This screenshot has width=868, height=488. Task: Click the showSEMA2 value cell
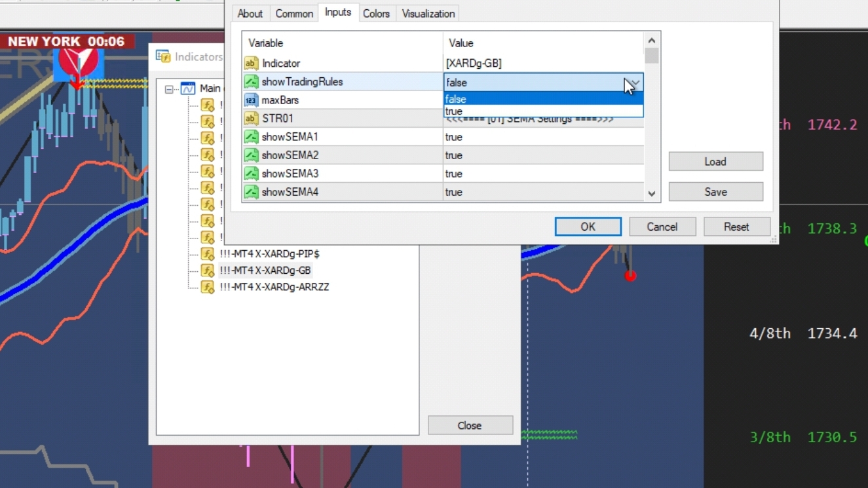pos(543,155)
